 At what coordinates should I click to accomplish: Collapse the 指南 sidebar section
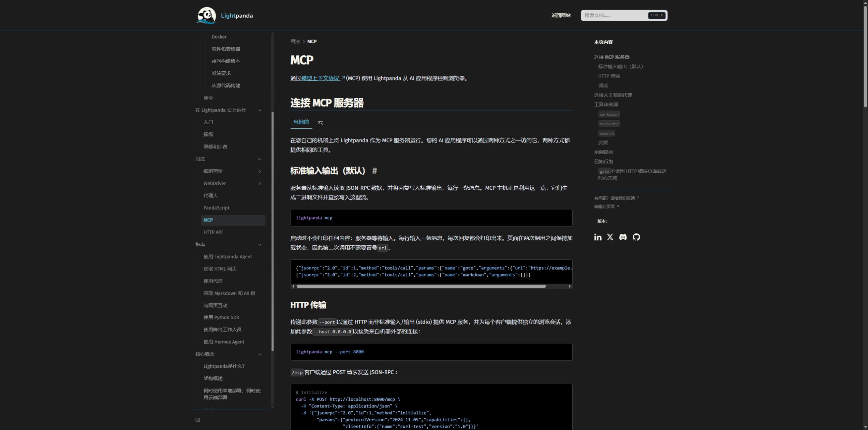point(260,245)
